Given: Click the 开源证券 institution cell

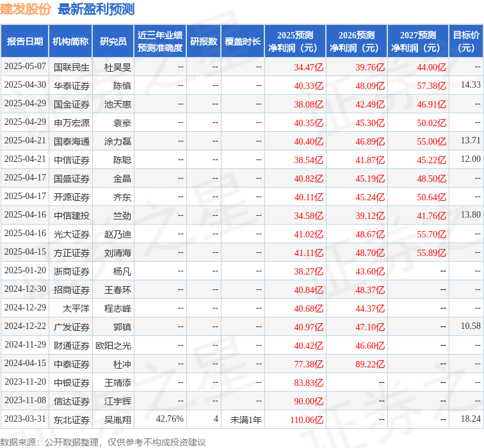Looking at the screenshot, I should click(x=72, y=197).
